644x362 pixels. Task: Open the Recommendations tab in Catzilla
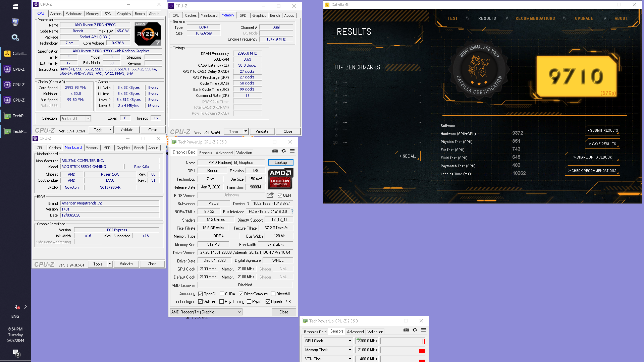pos(535,18)
